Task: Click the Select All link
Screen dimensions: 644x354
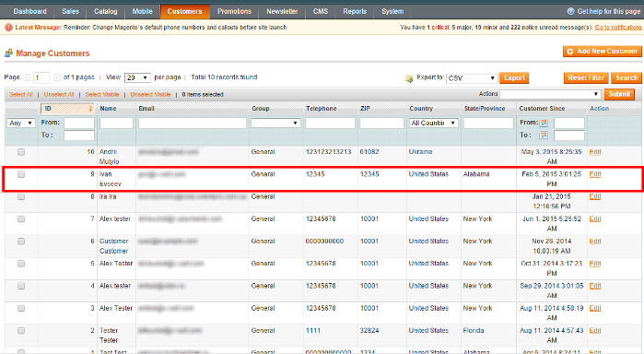Action: (21, 95)
